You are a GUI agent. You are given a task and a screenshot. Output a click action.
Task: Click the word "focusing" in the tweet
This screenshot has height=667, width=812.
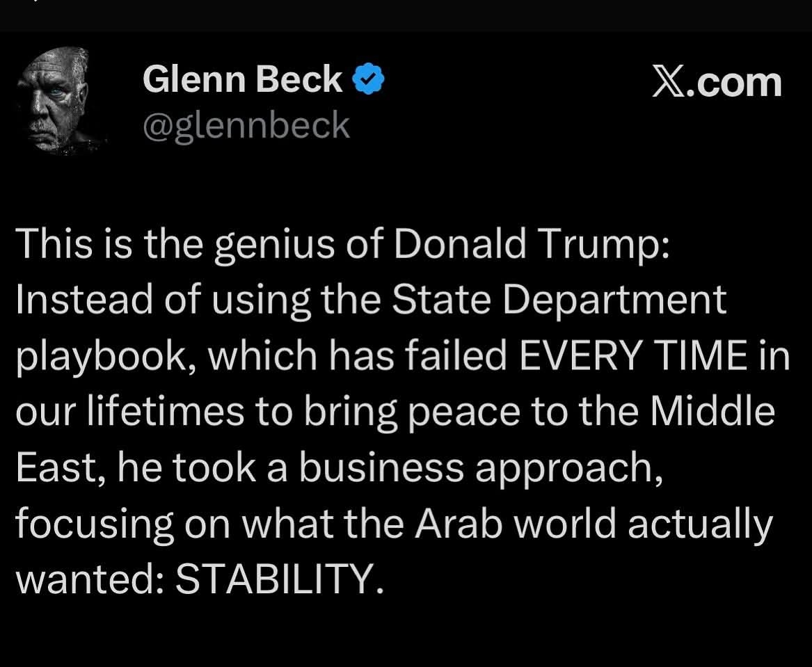[x=94, y=524]
